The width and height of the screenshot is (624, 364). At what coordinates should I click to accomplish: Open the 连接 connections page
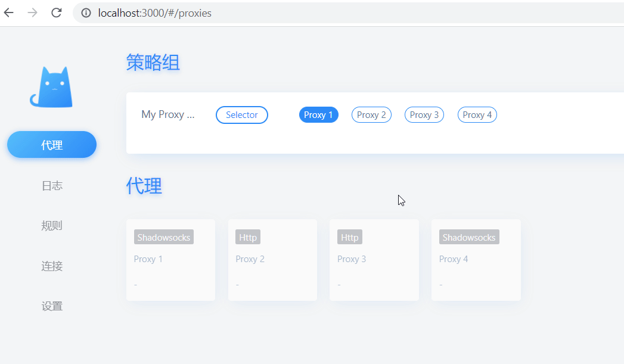pos(51,266)
